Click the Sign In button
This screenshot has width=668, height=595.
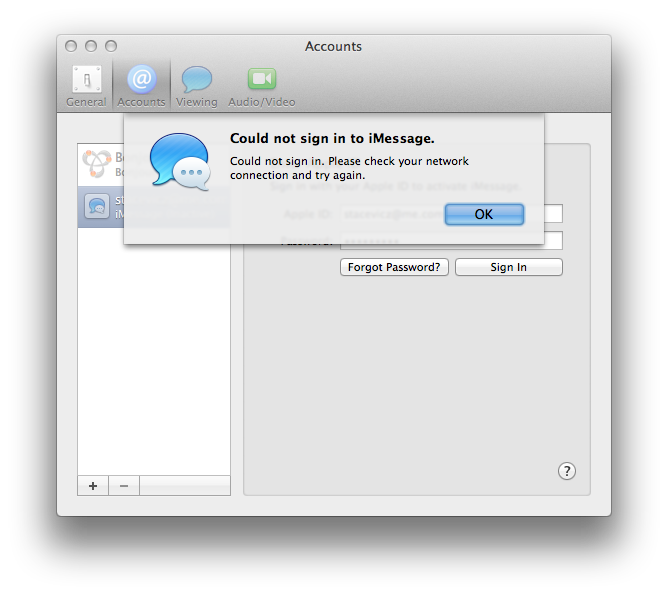[509, 267]
